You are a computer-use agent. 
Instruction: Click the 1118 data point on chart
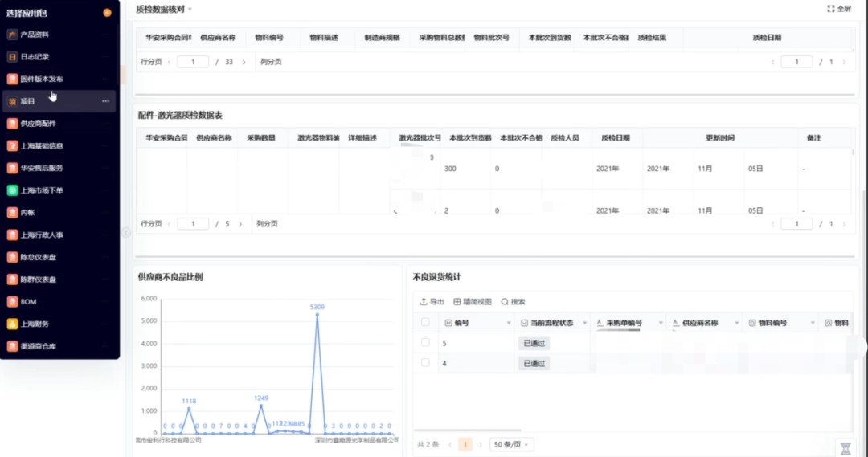(190, 409)
